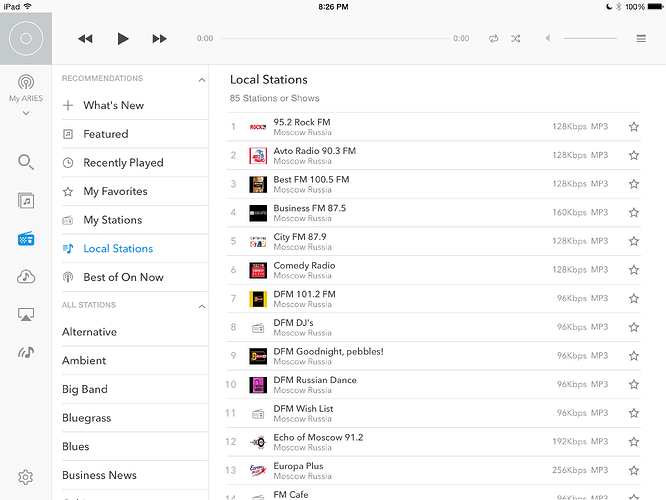Open What's New
Image resolution: width=666 pixels, height=500 pixels.
click(x=135, y=105)
